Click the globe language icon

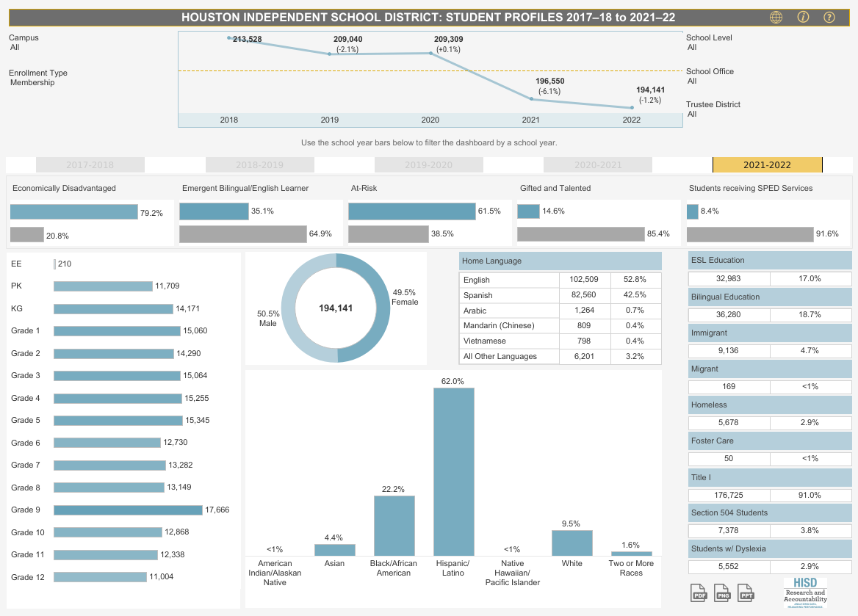click(x=776, y=17)
